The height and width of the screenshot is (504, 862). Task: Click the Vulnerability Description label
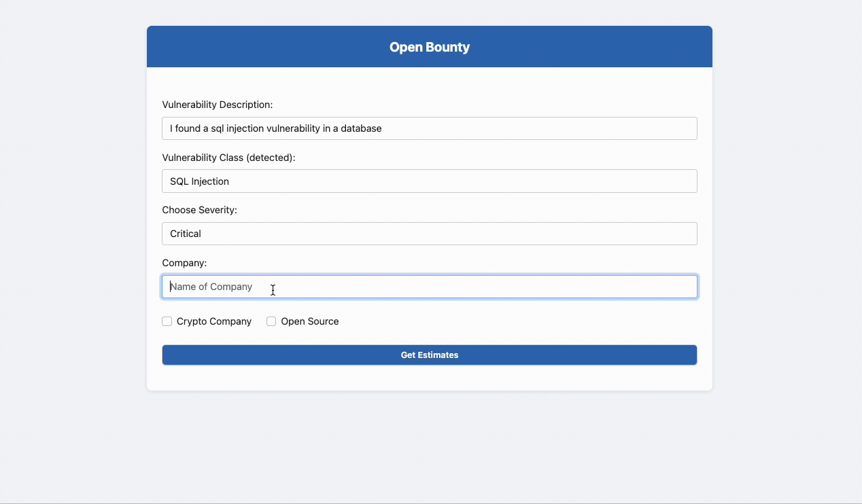pyautogui.click(x=217, y=104)
